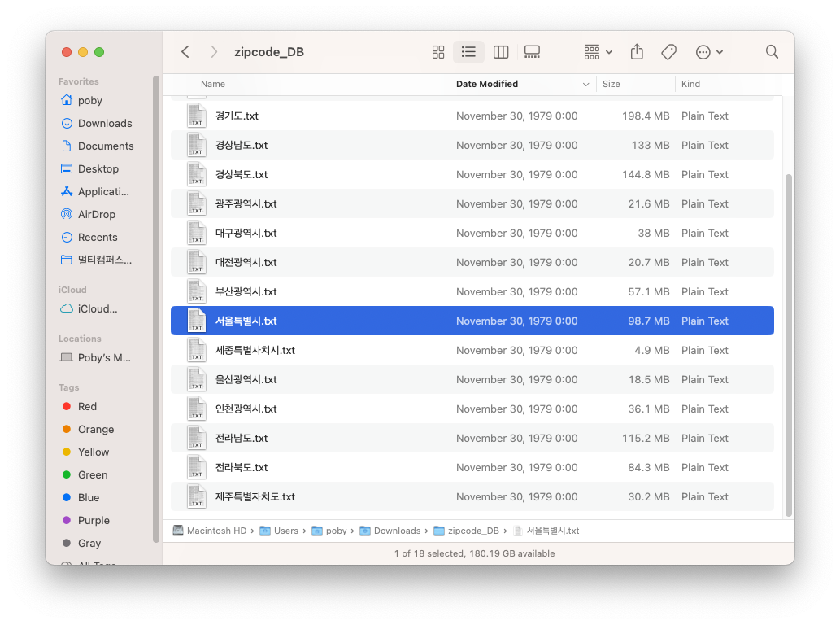Viewport: 840px width, 625px height.
Task: Select the file 경기도.txt
Action: pyautogui.click(x=472, y=116)
